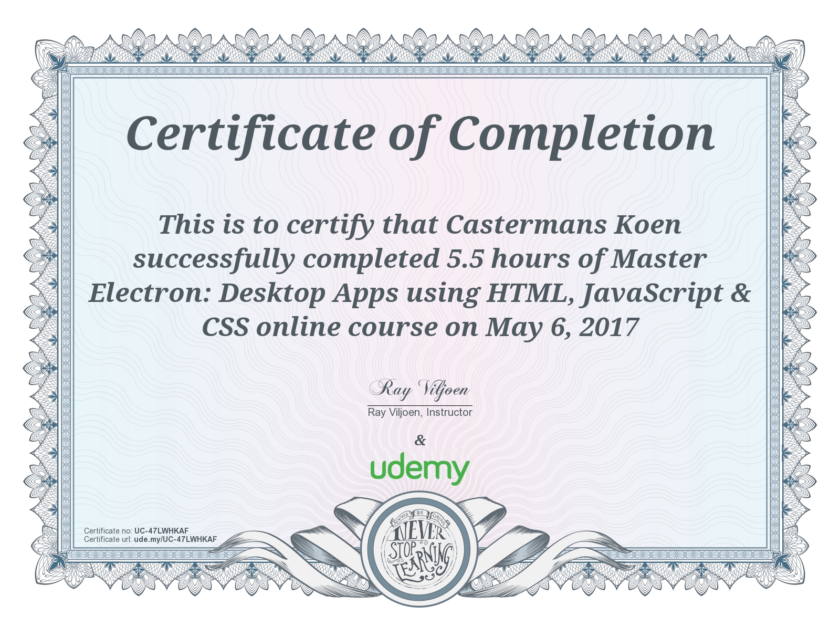Click the 'Never Stop Learning' seal badge

click(420, 549)
